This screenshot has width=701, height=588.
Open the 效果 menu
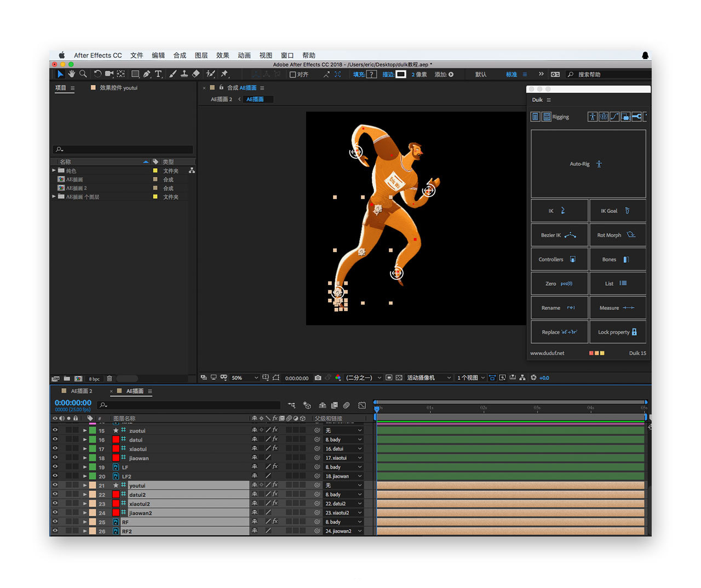[x=222, y=55]
